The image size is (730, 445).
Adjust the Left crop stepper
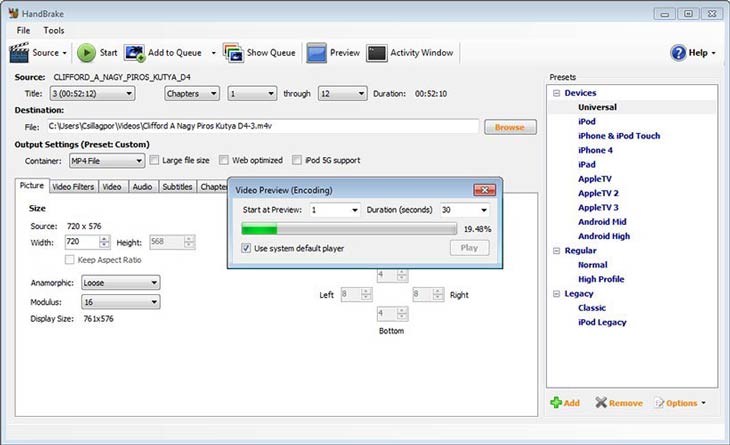[x=366, y=294]
